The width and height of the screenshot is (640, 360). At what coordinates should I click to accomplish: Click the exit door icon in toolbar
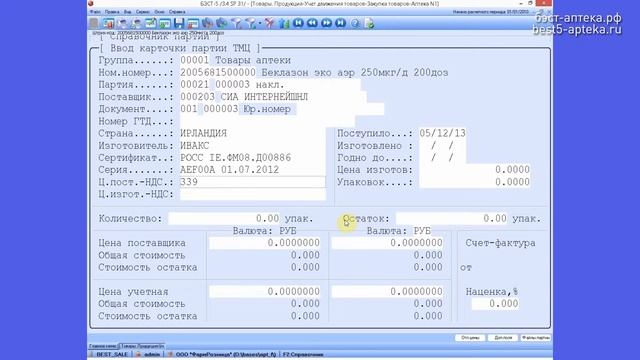(108, 23)
